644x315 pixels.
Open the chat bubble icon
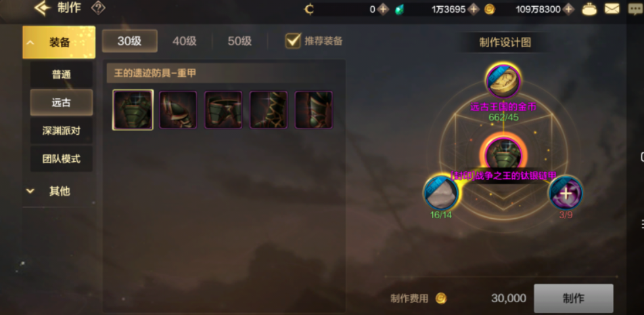(x=635, y=9)
